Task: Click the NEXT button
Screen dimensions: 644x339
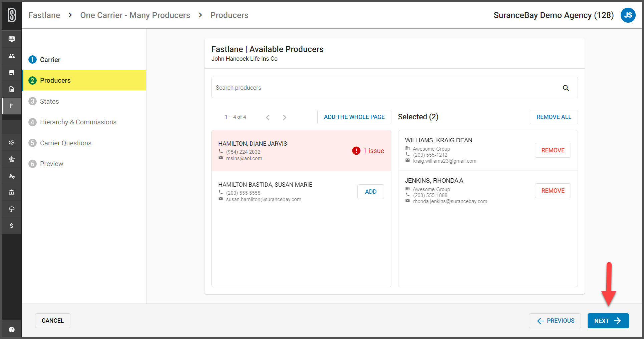Action: [608, 321]
